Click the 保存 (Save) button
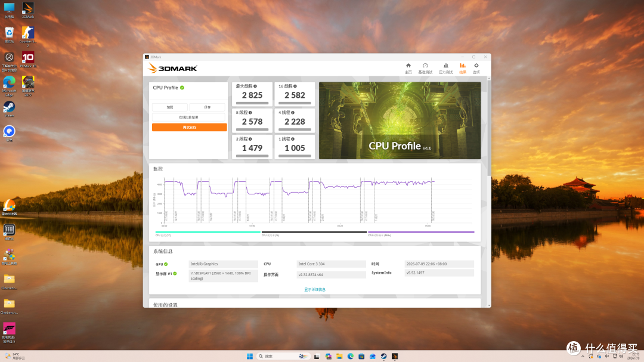644x362 pixels. (x=207, y=107)
